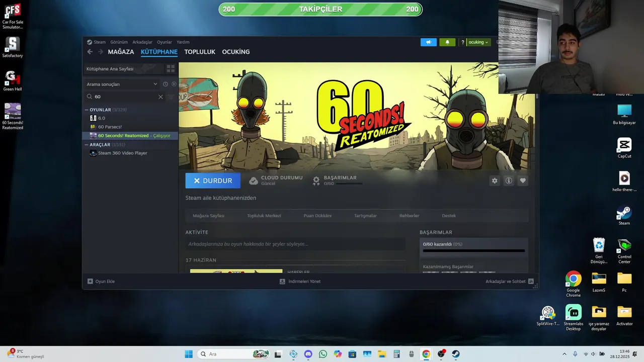Open WhatsApp from the taskbar
The width and height of the screenshot is (644, 362).
click(x=323, y=354)
